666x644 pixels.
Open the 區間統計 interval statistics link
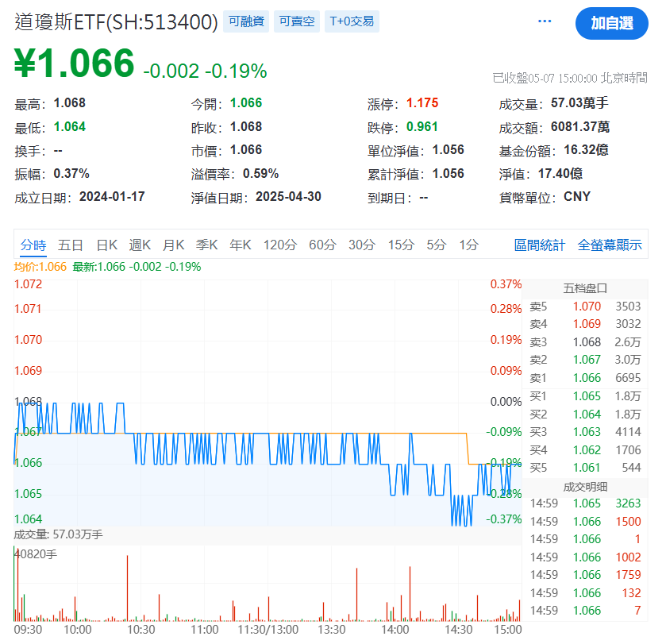pos(540,245)
